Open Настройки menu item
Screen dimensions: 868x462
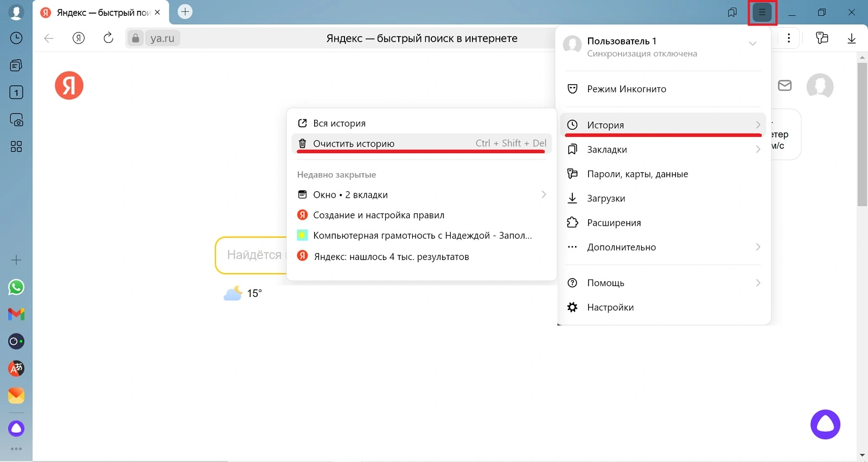tap(663, 307)
